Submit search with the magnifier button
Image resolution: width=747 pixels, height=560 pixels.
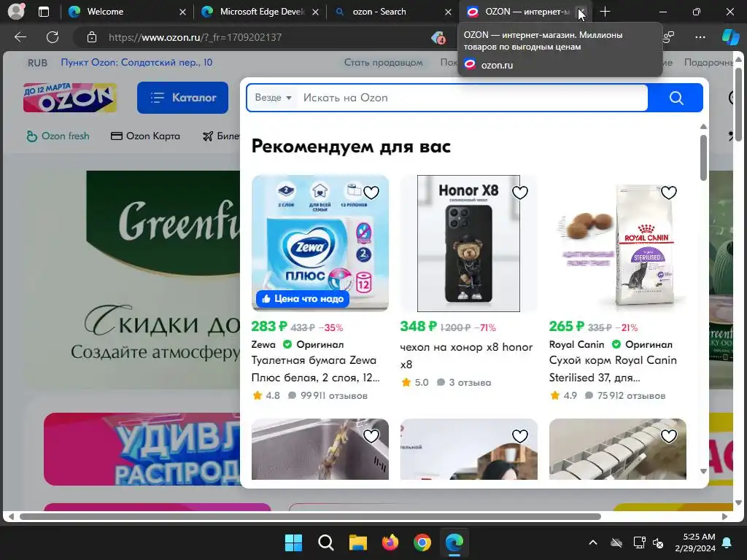(x=676, y=98)
